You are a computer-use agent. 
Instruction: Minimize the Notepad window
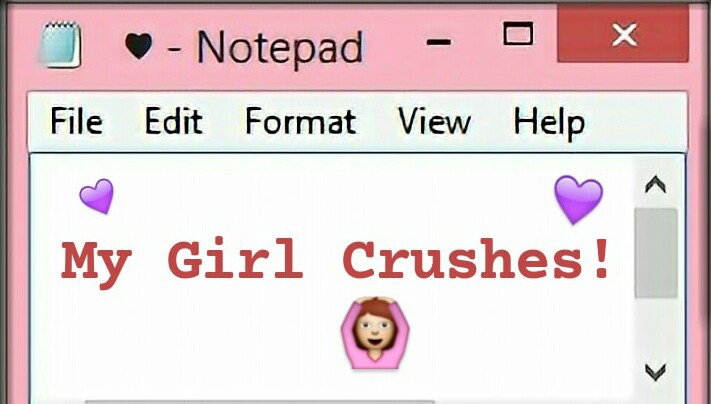pyautogui.click(x=439, y=43)
